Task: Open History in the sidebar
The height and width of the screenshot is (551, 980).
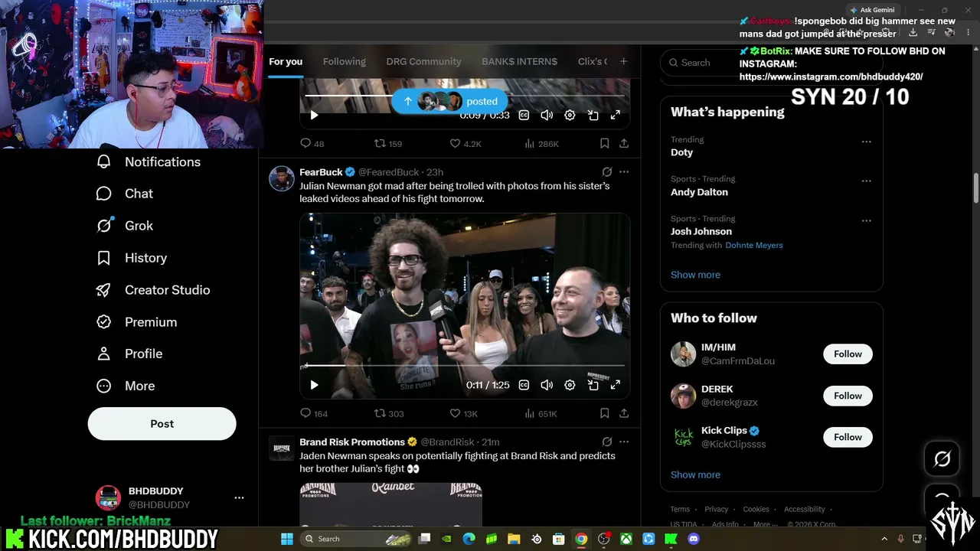Action: pos(131,258)
